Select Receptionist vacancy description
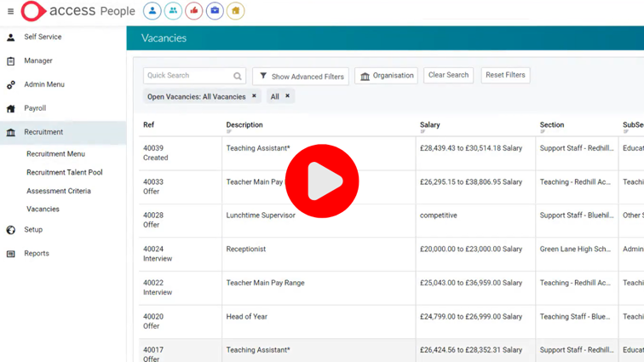The image size is (644, 362). (x=246, y=249)
